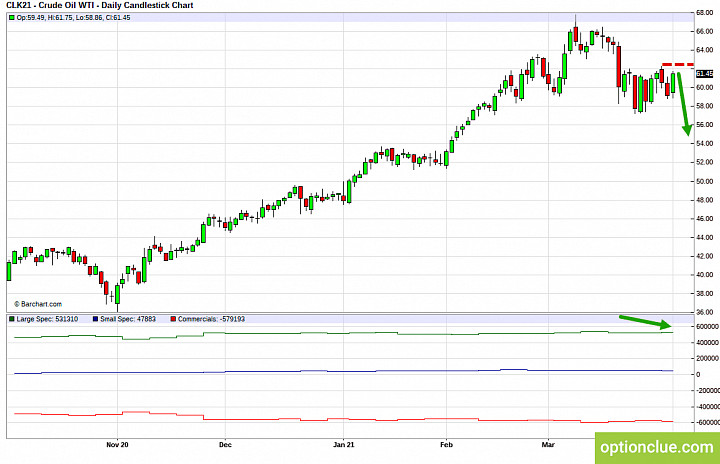Click the 42.00 price axis label

(704, 256)
